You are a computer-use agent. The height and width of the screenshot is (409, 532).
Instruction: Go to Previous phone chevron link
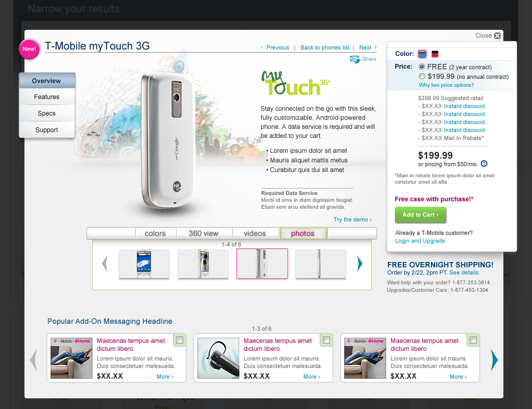(275, 47)
